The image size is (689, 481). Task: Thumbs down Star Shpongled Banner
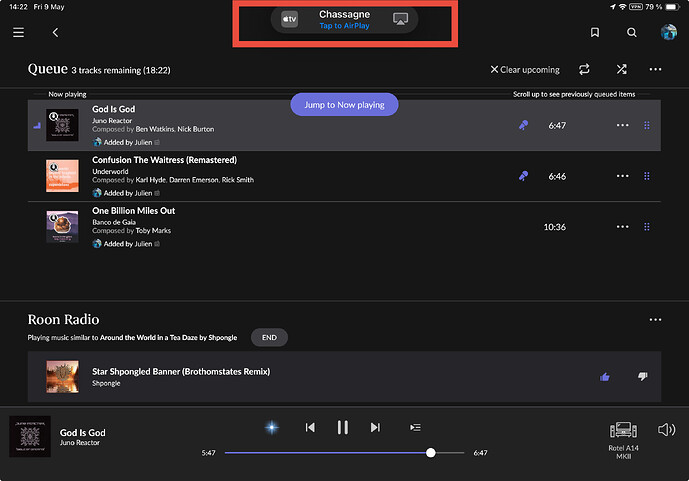(642, 376)
